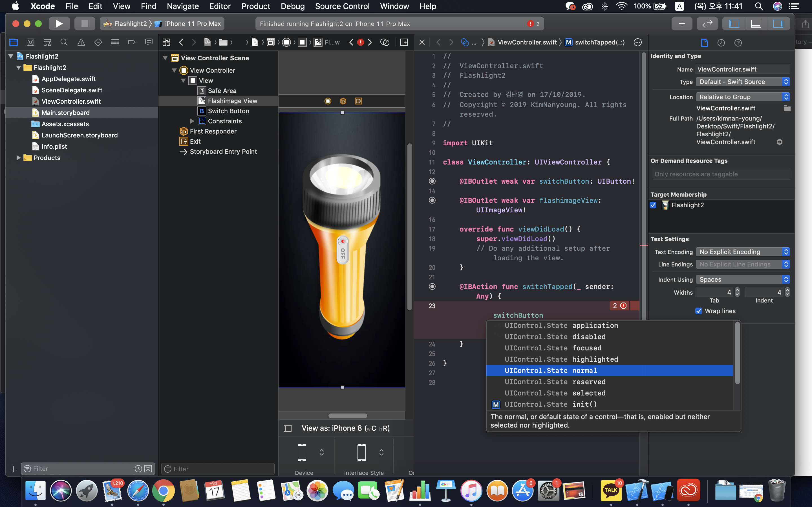
Task: Click the Run (play) button
Action: [x=59, y=23]
